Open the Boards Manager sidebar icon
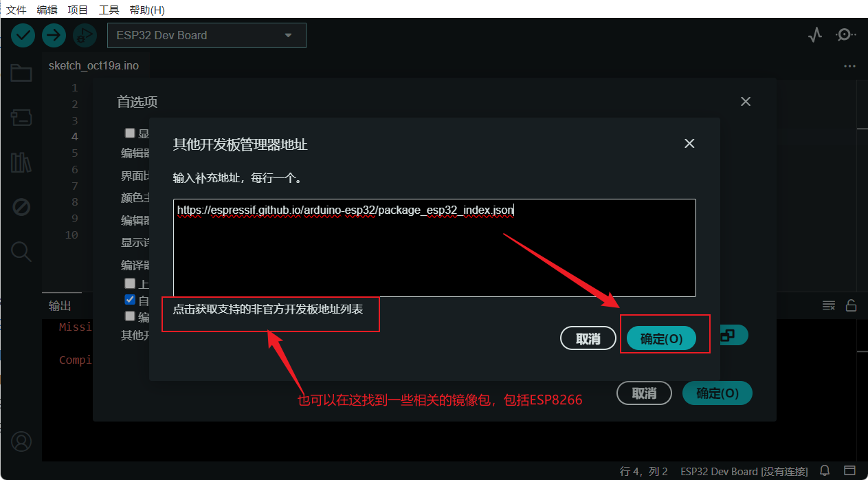Viewport: 868px width, 480px height. point(21,118)
